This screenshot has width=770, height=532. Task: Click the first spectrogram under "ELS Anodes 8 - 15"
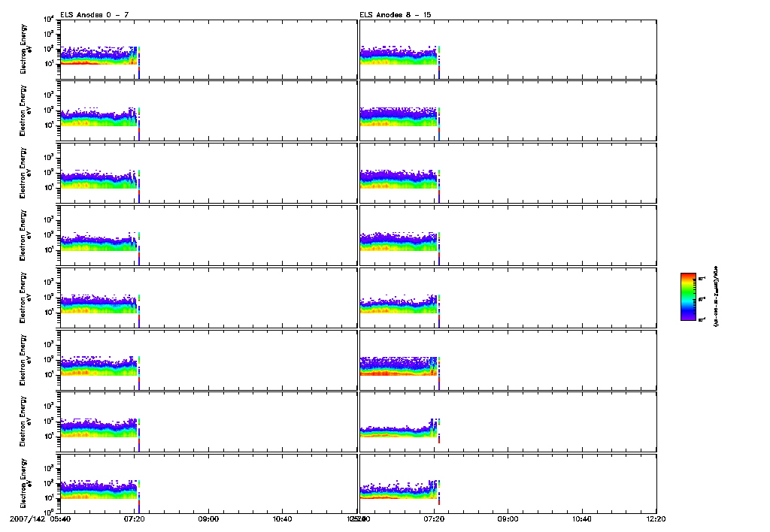(x=508, y=50)
